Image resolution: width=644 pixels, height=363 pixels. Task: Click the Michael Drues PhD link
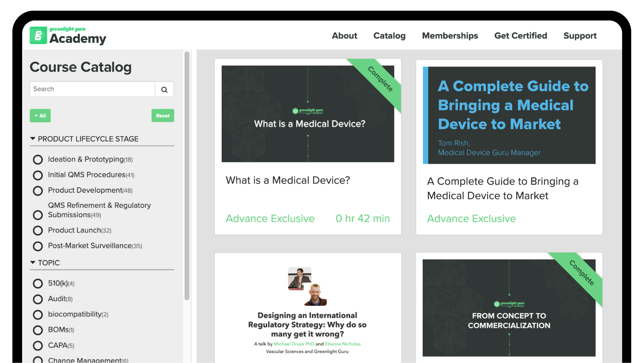[294, 344]
